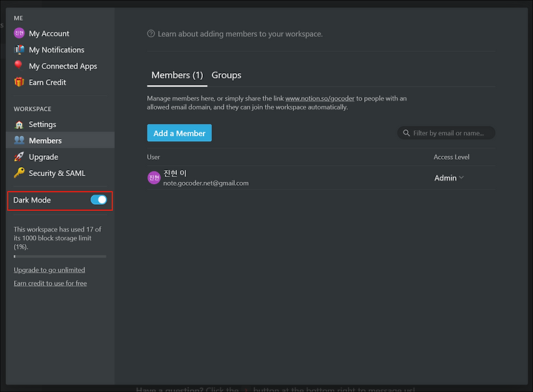Open the Earn Credit page

point(60,82)
